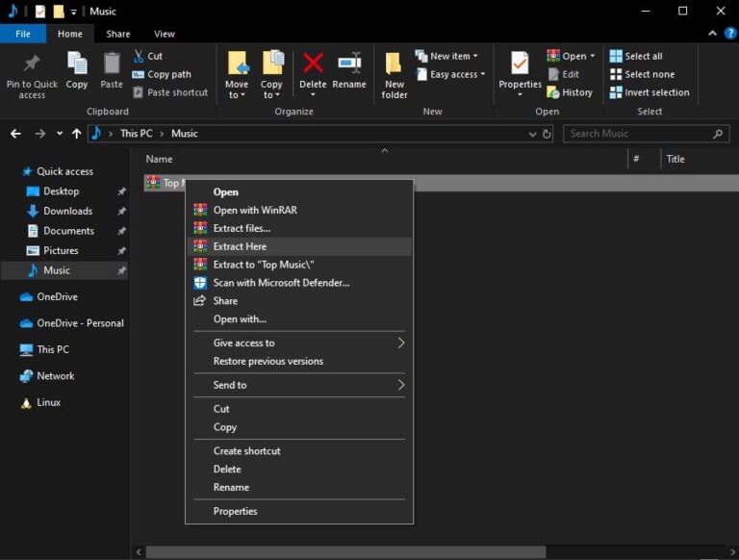The image size is (739, 560).
Task: Click the red Delete icon in ribbon
Action: 313,64
